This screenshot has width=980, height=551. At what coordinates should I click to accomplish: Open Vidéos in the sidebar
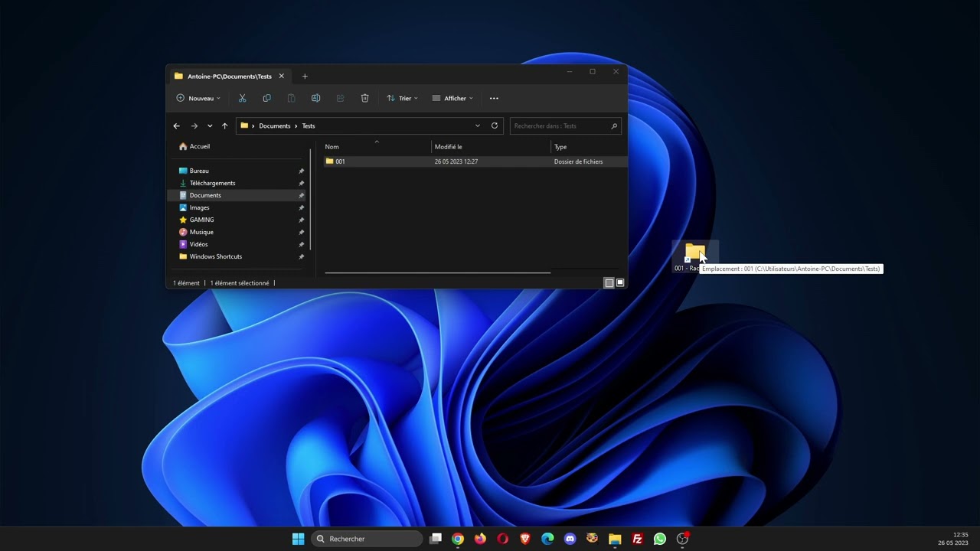tap(199, 244)
